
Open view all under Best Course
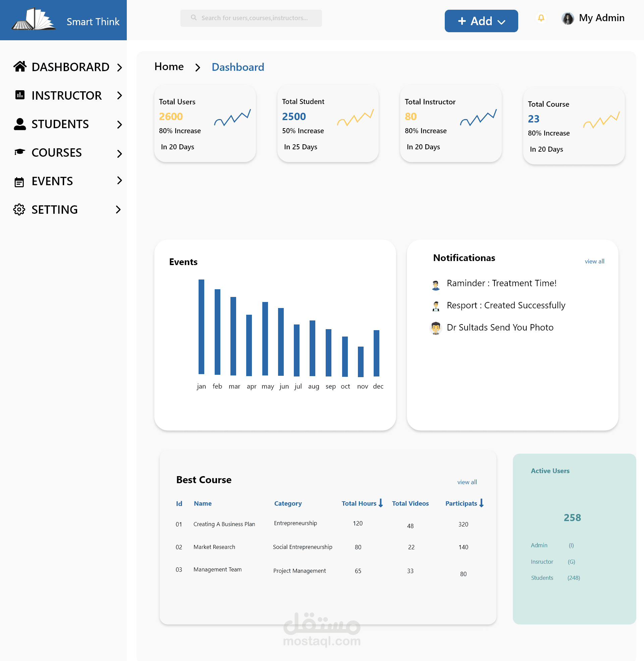click(467, 482)
